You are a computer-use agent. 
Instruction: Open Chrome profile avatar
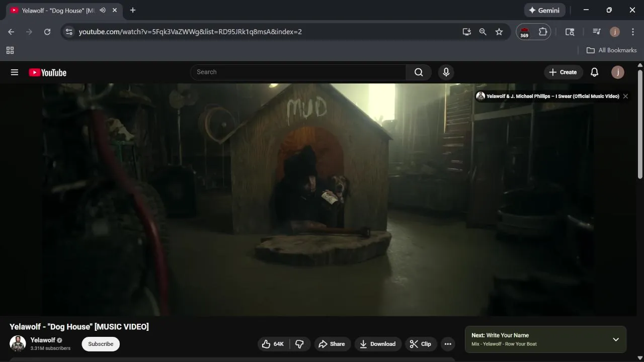(x=615, y=32)
